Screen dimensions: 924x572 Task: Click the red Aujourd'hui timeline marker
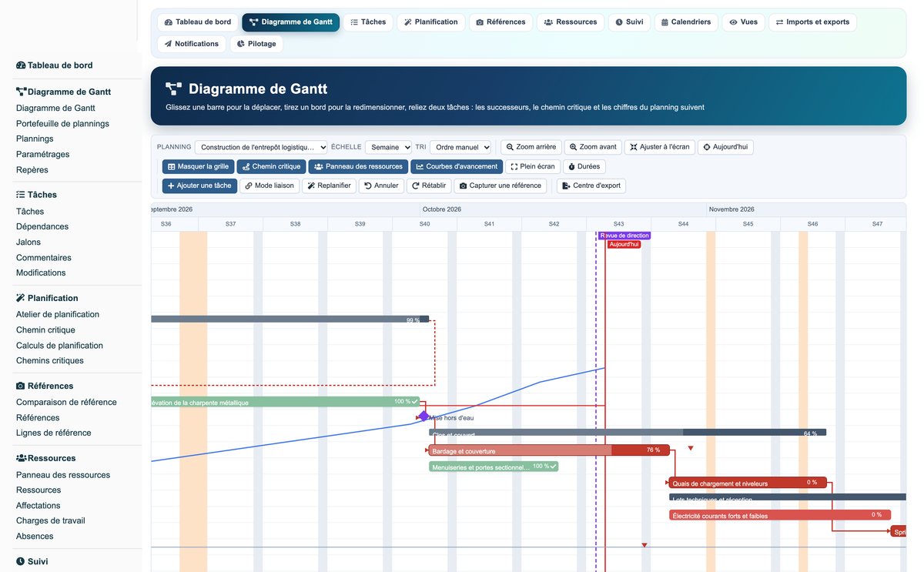coord(624,244)
